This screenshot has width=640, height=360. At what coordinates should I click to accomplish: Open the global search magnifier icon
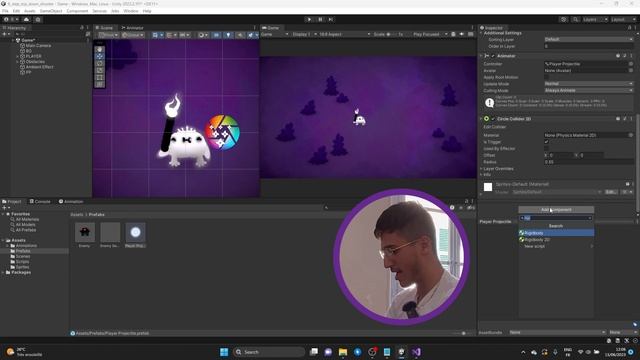[575, 19]
